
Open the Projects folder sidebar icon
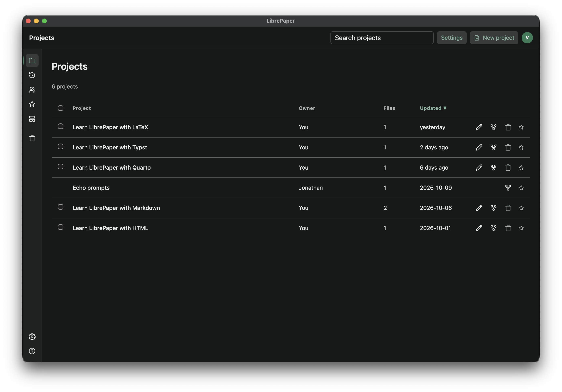[x=32, y=60]
